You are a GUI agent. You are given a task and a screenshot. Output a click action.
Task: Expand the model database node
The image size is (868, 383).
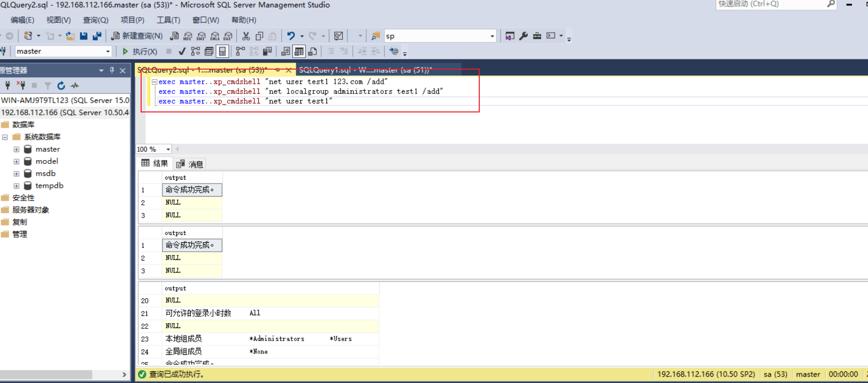(17, 162)
